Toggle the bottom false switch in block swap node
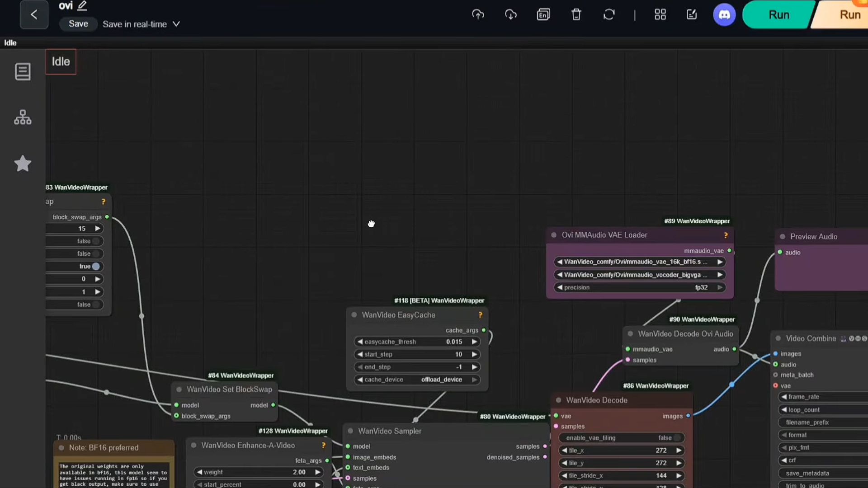 [x=95, y=305]
